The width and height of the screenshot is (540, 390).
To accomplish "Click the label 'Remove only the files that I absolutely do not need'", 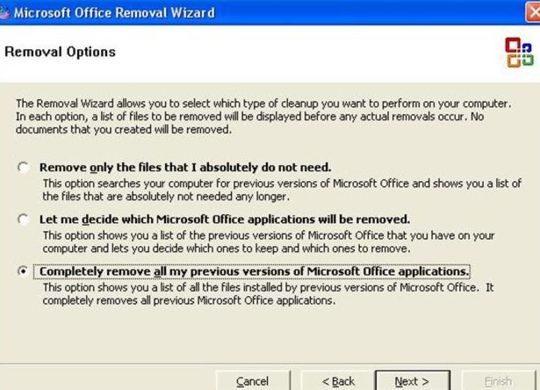I will click(185, 167).
